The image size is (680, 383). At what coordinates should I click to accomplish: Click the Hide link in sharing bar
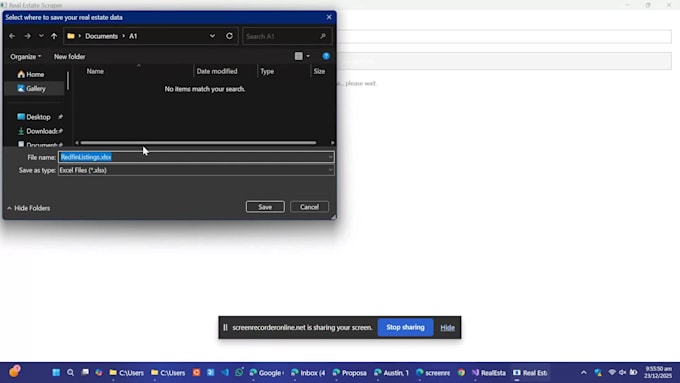[448, 327]
